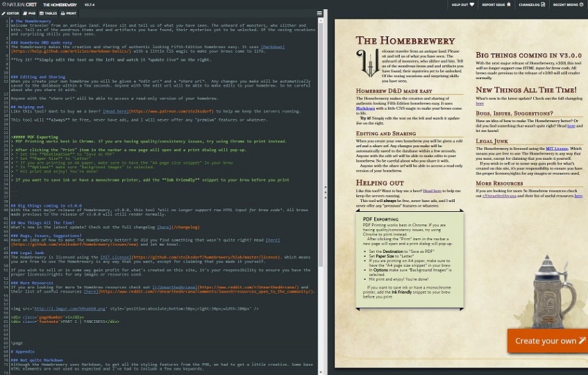Open the Changelog page
Screen dimensions: 588x375
tap(532, 4)
